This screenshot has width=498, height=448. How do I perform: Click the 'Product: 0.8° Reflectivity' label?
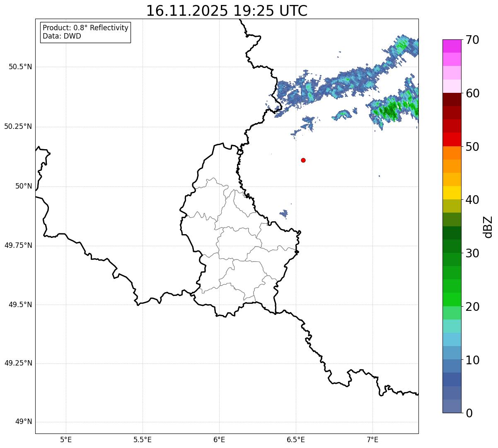click(x=86, y=28)
